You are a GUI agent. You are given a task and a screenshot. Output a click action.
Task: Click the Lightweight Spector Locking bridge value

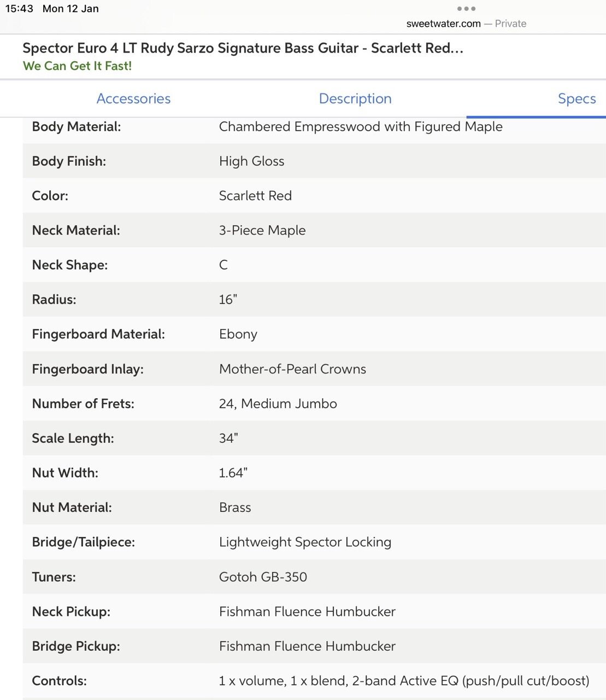click(305, 542)
